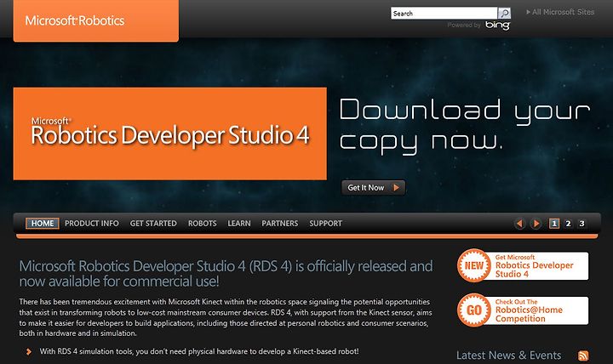Expand the All Microsoft Sites menu
Image resolution: width=613 pixels, height=364 pixels.
560,12
